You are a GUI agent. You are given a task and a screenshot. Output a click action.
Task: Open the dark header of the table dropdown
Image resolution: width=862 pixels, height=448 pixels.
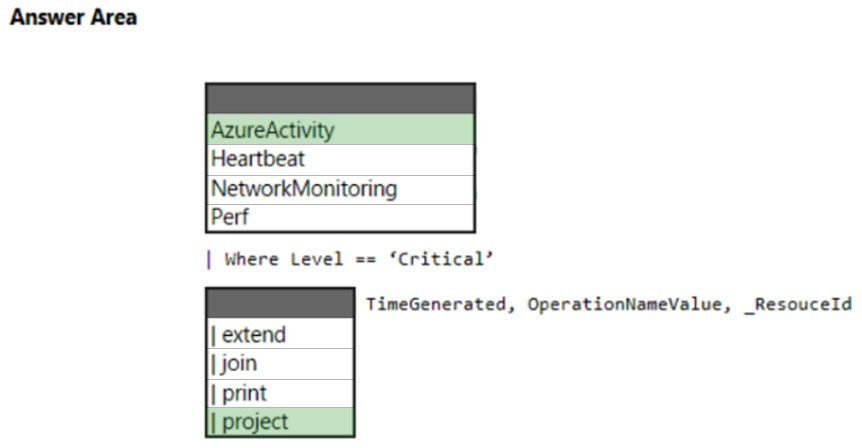[340, 99]
